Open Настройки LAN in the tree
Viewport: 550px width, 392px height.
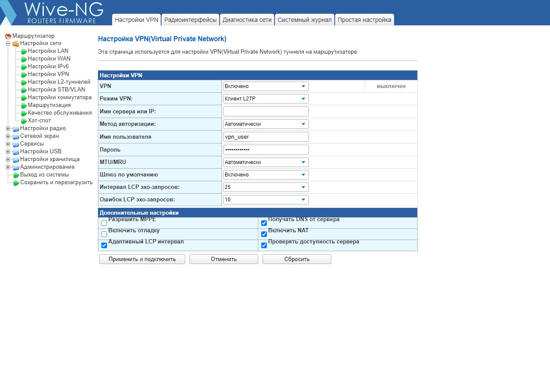[48, 51]
